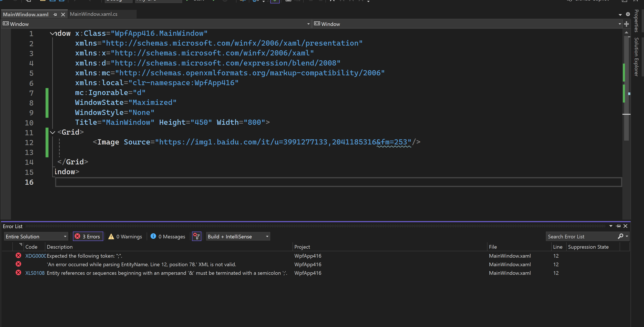Click the Error List auto-hide pin icon
Image resolution: width=644 pixels, height=327 pixels.
(x=618, y=226)
